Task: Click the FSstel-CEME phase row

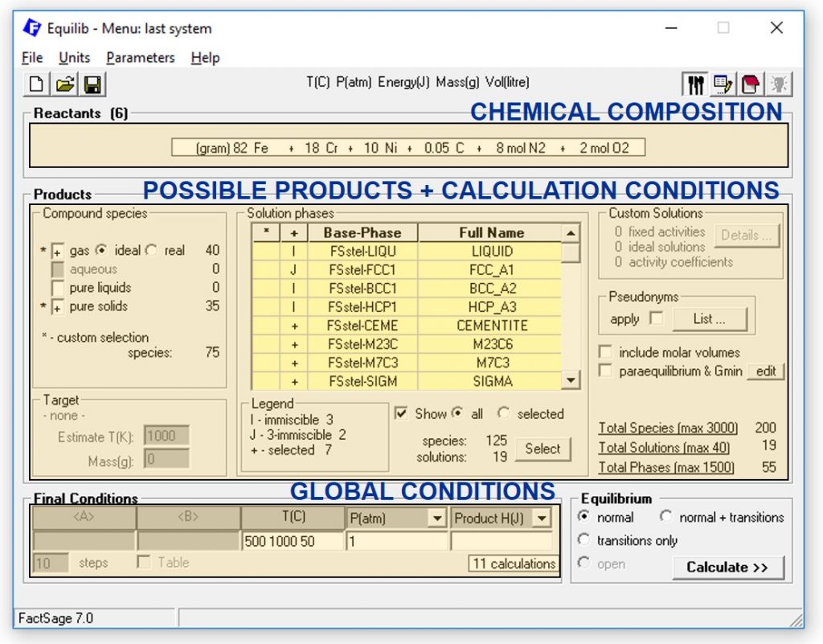Action: point(407,326)
